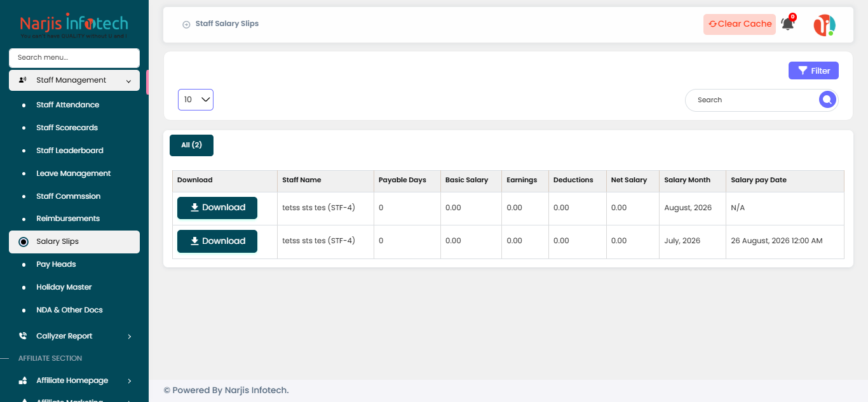Focus the table Search input field
Image resolution: width=868 pixels, height=402 pixels.
[753, 100]
